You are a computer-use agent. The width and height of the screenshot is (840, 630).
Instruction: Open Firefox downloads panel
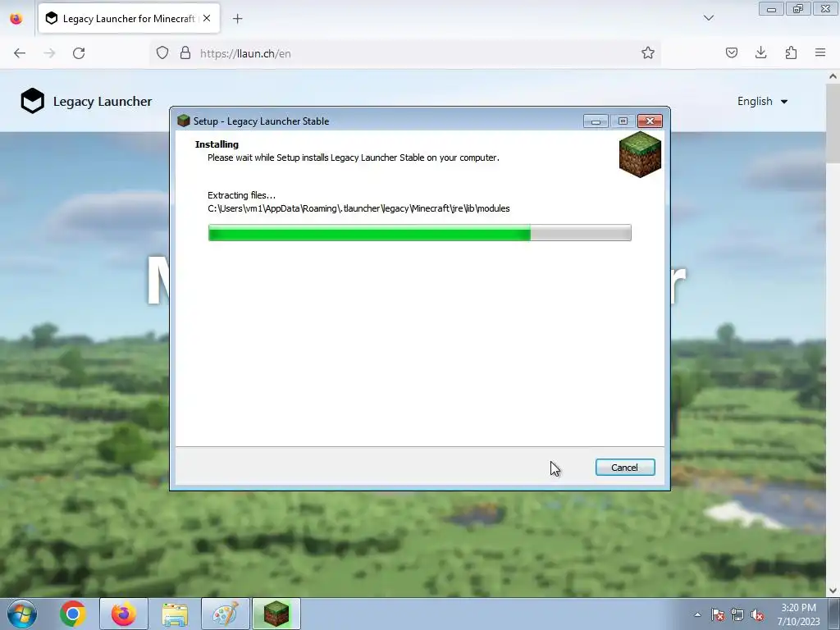(x=760, y=53)
